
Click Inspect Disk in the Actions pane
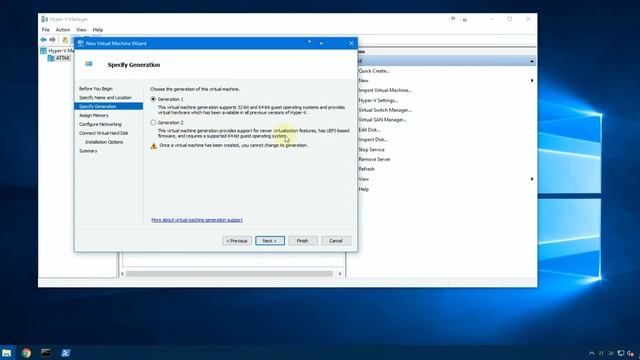coord(373,140)
